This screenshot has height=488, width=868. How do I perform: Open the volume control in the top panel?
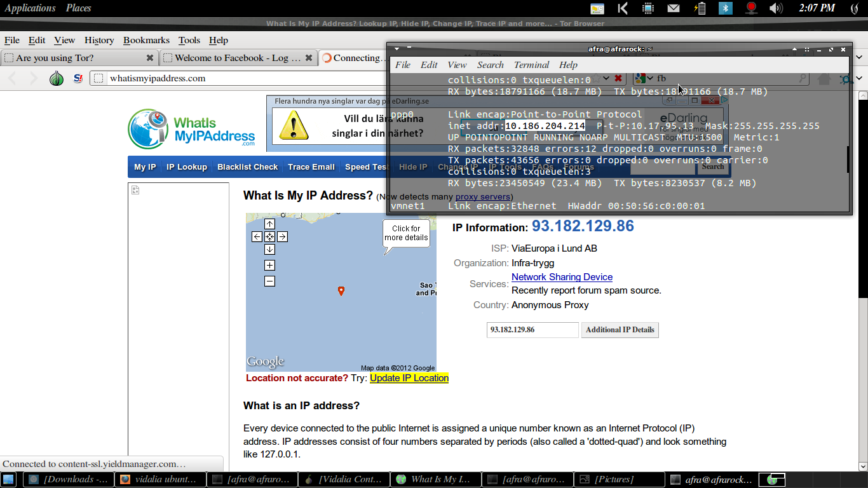pyautogui.click(x=776, y=8)
